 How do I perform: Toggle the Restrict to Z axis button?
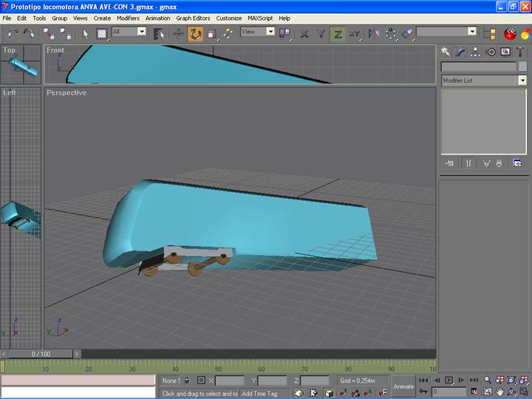tap(337, 33)
